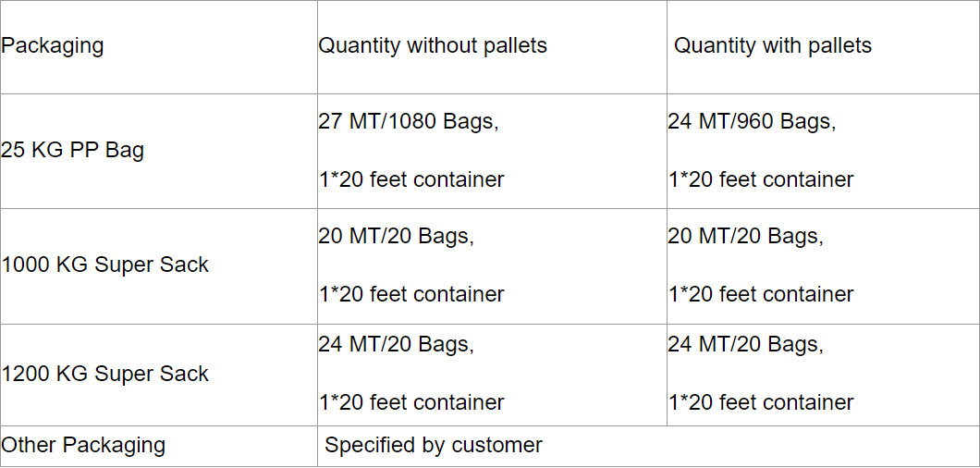
Task: Click the "24 MT/960 Bags," text
Action: [x=752, y=122]
